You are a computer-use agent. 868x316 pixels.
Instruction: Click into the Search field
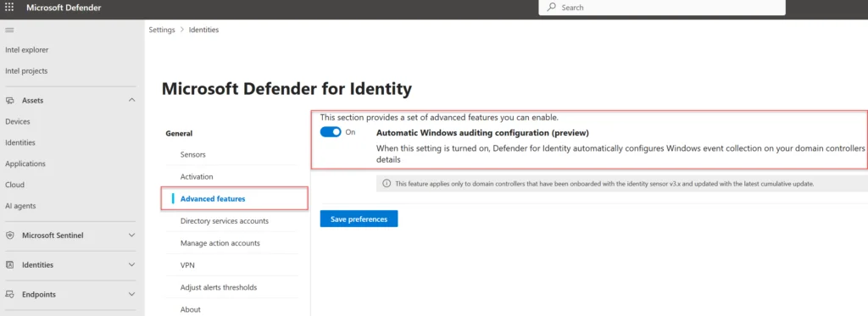pos(661,7)
